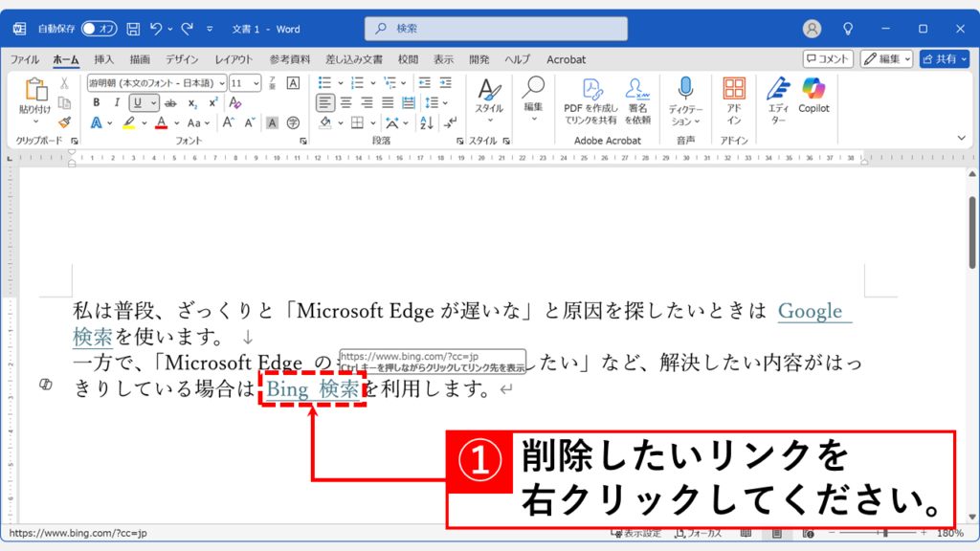Click the Numbering list icon
Screen dimensions: 980x551
[357, 83]
